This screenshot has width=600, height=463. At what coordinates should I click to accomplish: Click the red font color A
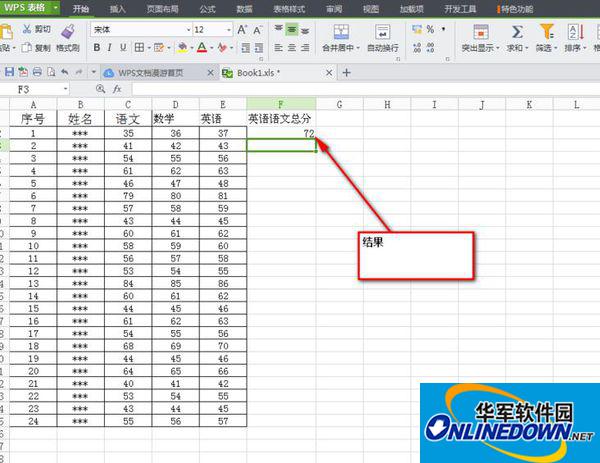tap(202, 47)
